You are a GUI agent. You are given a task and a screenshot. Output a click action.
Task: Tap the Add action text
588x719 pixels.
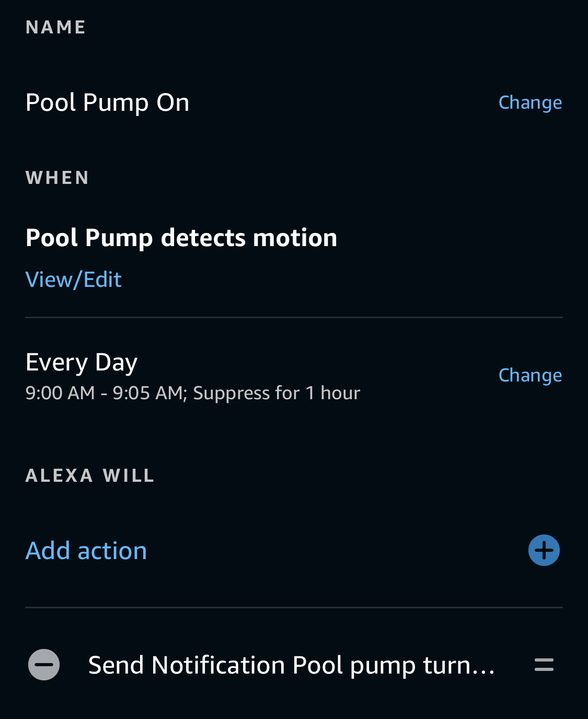tap(86, 551)
